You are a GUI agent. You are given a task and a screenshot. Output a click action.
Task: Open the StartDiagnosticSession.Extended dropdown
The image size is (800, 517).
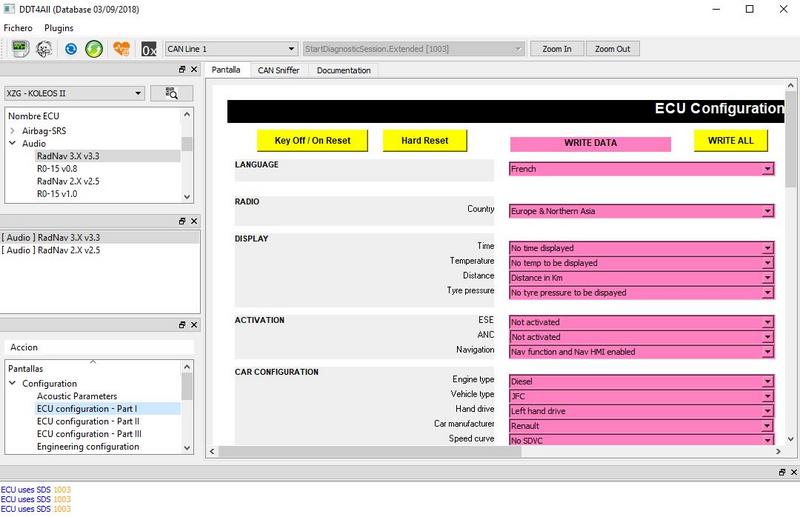tap(413, 49)
